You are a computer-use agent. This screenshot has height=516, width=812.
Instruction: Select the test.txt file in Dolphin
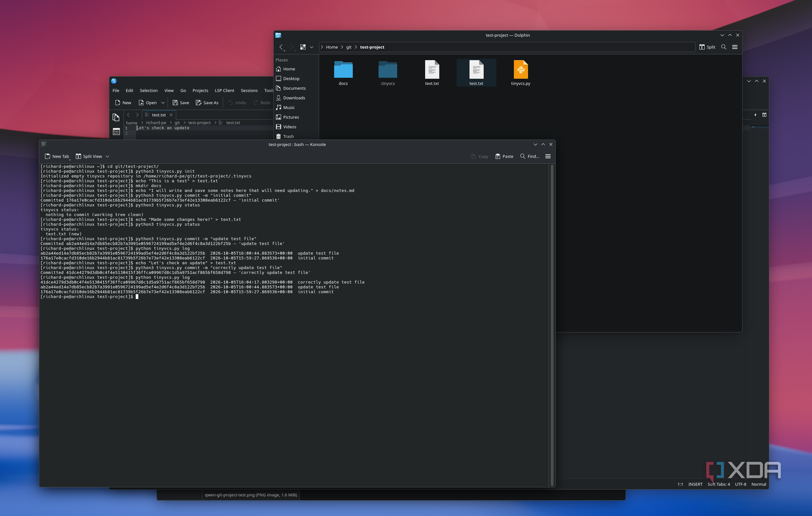[476, 73]
